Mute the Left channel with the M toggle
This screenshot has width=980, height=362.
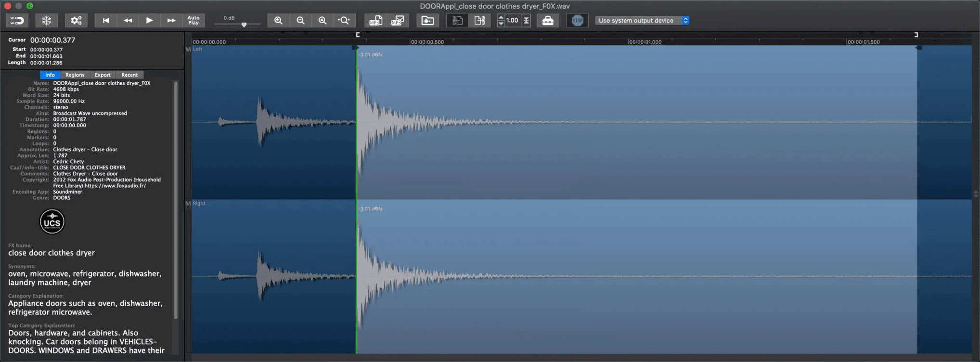(188, 49)
